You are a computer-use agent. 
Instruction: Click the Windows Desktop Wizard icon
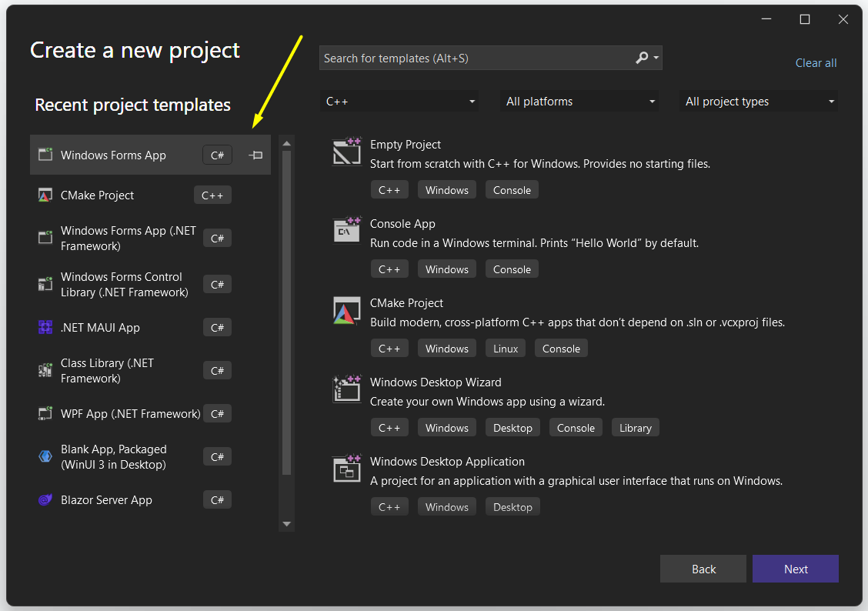(x=346, y=389)
